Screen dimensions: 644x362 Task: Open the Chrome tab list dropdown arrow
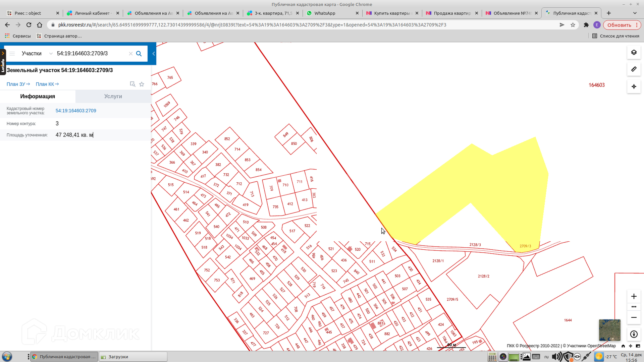point(635,13)
